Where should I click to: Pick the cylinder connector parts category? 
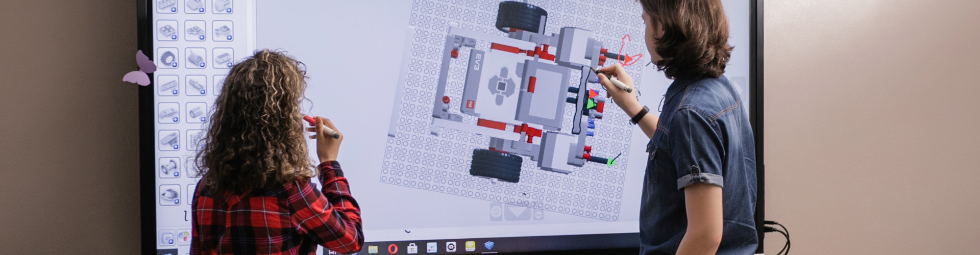coord(195,113)
